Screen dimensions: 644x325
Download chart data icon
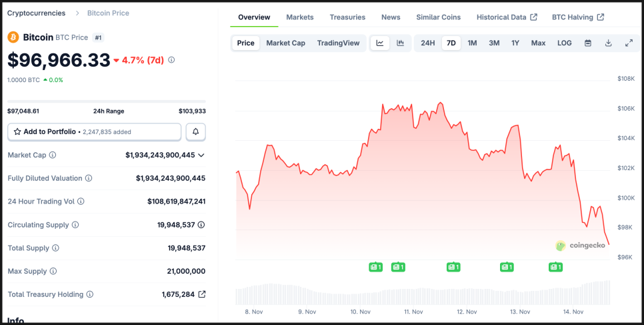pos(608,43)
